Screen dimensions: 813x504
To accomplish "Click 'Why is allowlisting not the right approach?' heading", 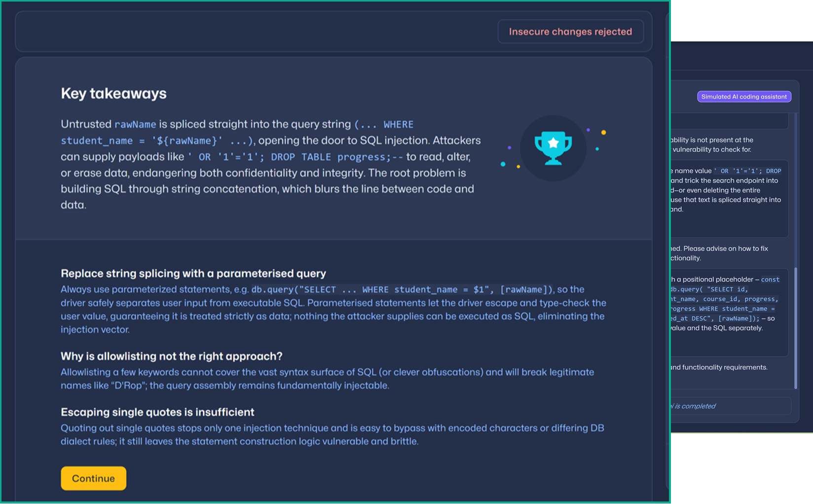I will pos(171,356).
